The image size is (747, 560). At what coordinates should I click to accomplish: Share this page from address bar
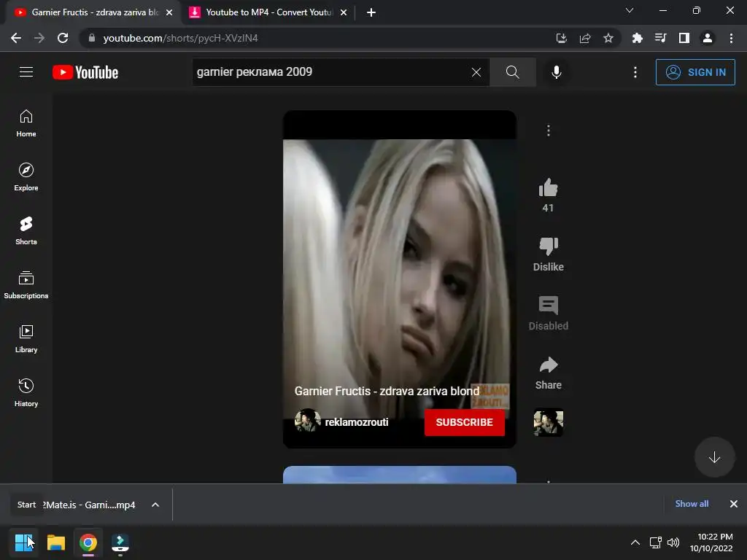(x=585, y=38)
